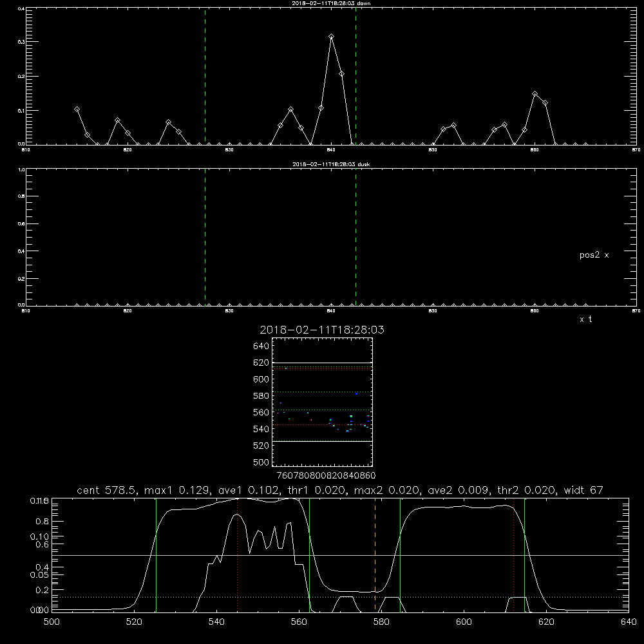Screen dimensions: 644x644
Task: Click the '640' tick label on bottom plot x-axis
Action: pos(629,622)
